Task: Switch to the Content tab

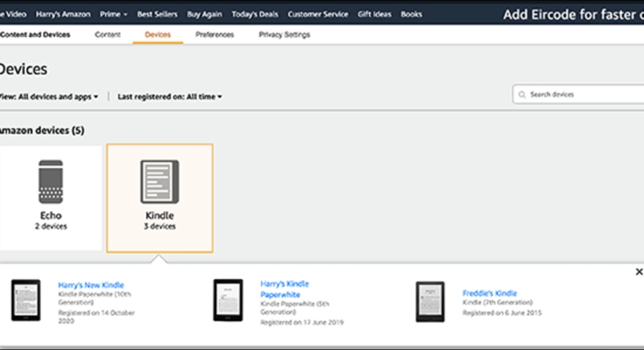Action: [x=108, y=35]
